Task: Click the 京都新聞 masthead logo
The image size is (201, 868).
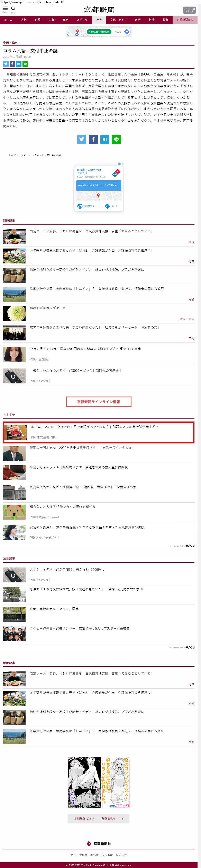Action: [x=99, y=9]
